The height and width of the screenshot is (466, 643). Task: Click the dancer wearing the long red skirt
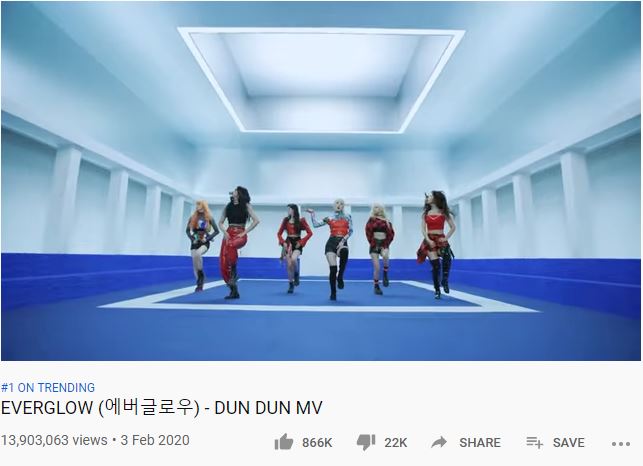[236, 242]
